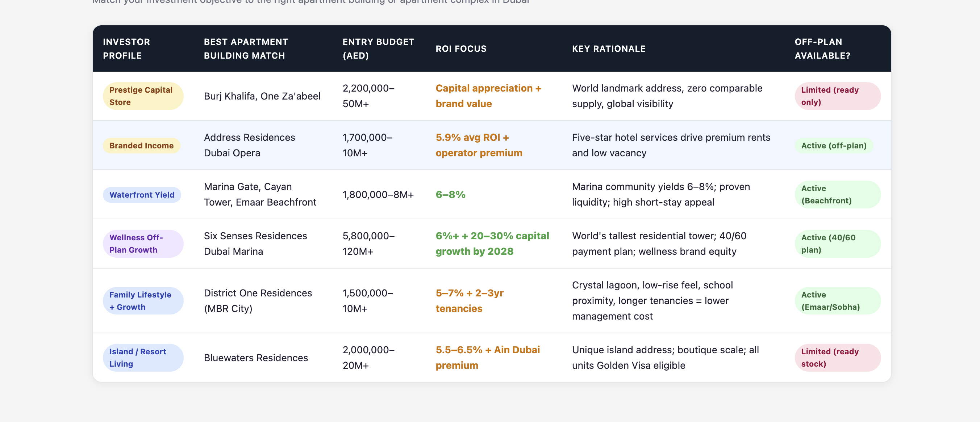
Task: Click the Active (off-plan) status pill
Action: pos(834,145)
